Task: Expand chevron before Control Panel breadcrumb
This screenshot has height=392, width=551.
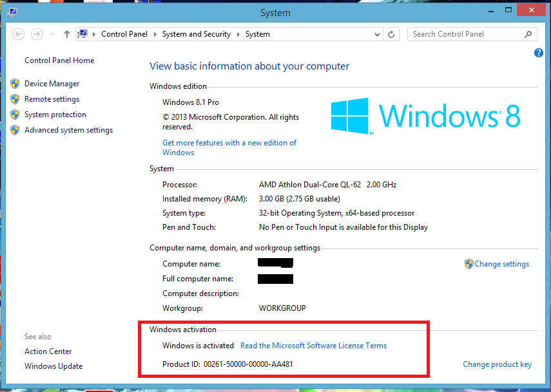Action: pos(94,34)
